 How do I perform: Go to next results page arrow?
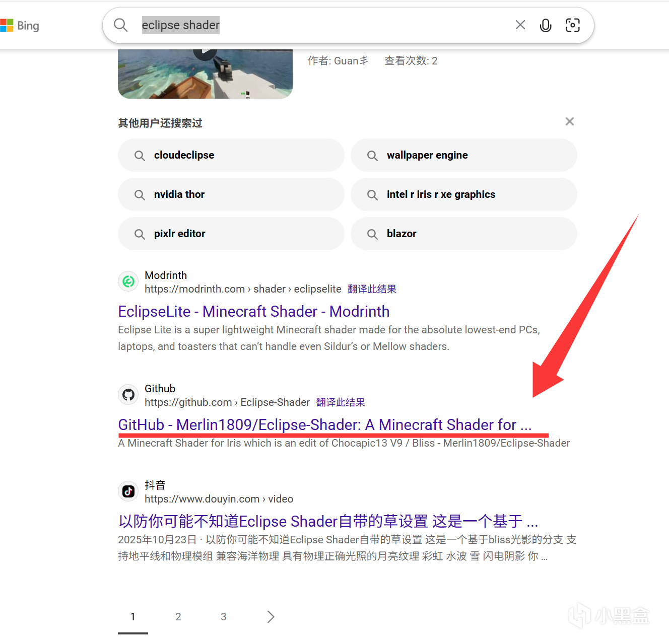(271, 617)
